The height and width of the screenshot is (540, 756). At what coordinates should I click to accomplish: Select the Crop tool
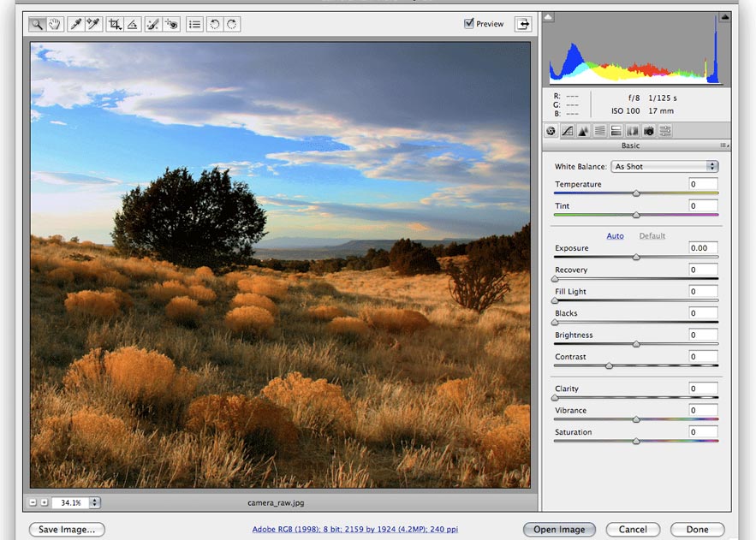[114, 25]
